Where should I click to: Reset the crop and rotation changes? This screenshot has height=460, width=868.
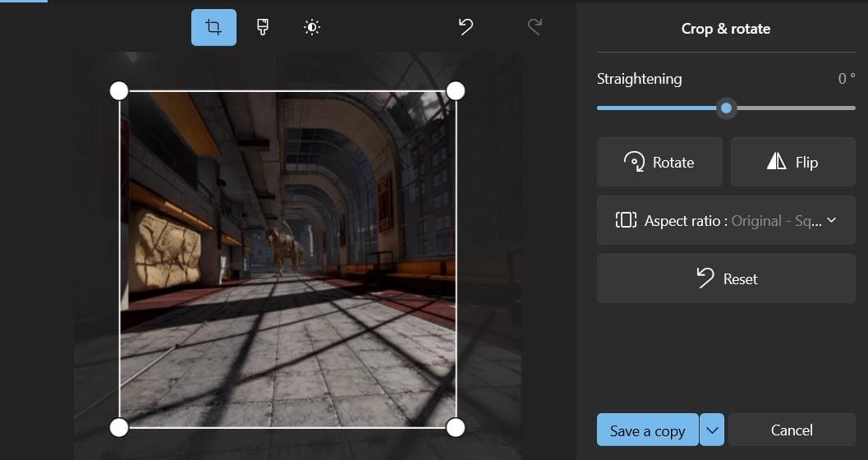(x=726, y=279)
